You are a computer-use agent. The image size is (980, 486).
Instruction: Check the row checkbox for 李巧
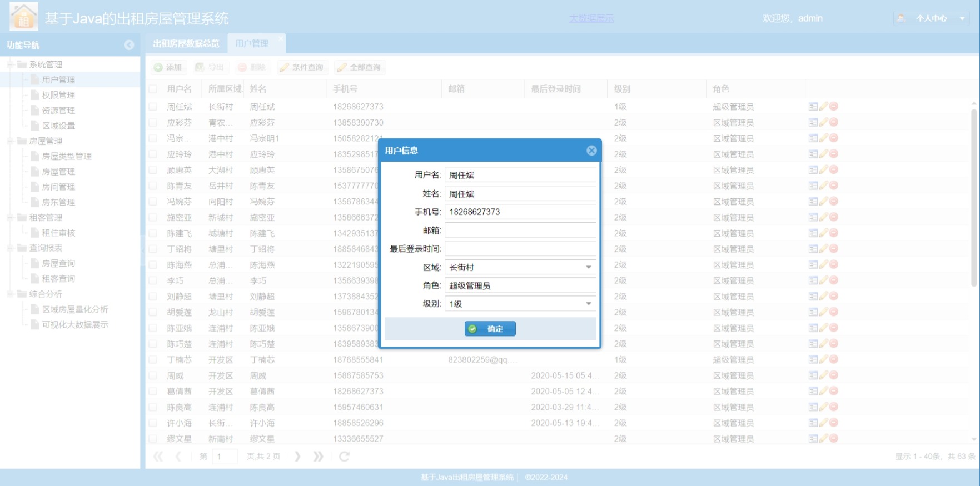click(153, 281)
